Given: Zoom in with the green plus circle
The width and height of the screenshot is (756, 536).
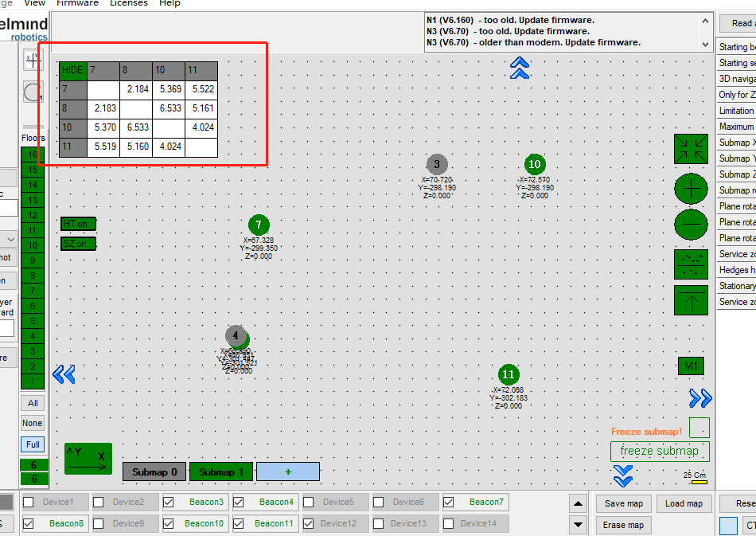Looking at the screenshot, I should click(691, 189).
